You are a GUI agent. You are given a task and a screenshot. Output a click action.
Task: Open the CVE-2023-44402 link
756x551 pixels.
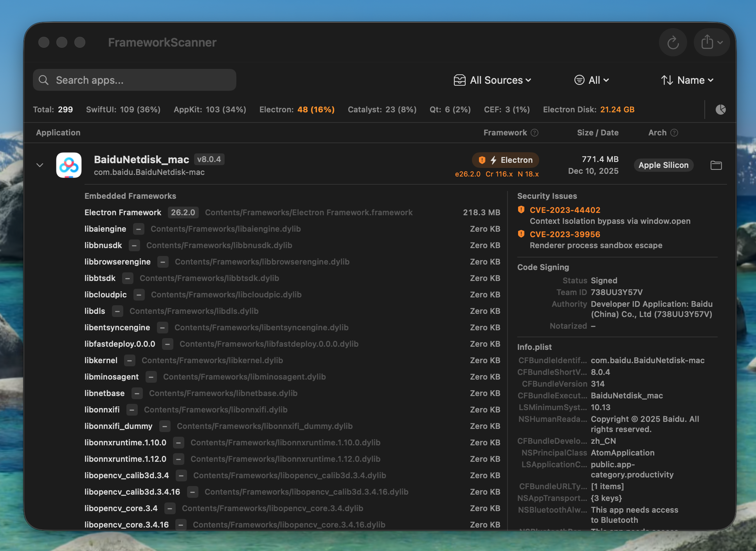pos(565,210)
